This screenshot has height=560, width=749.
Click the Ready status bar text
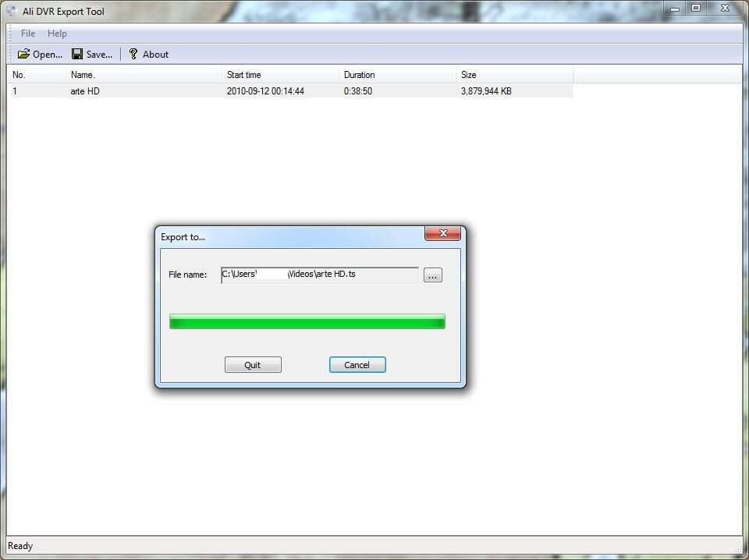click(20, 545)
